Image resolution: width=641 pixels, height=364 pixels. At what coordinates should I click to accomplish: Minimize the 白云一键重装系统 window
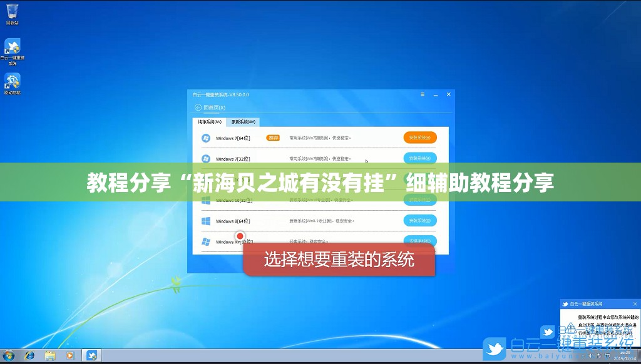coord(436,95)
